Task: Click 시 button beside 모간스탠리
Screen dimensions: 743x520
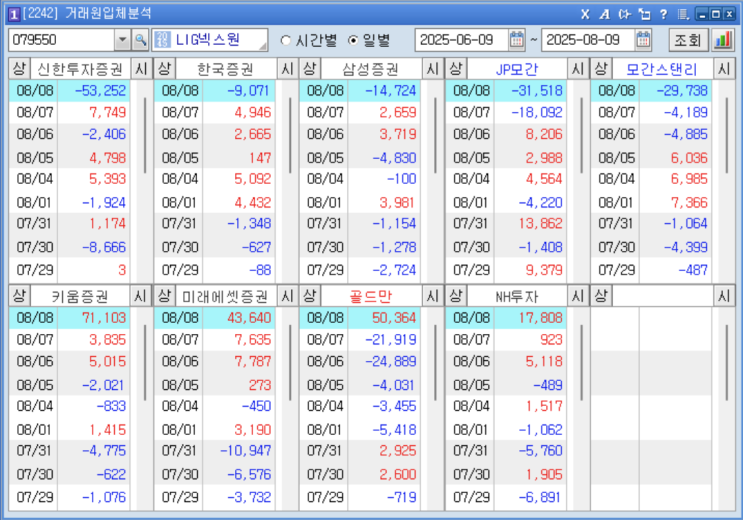Action: coord(724,69)
